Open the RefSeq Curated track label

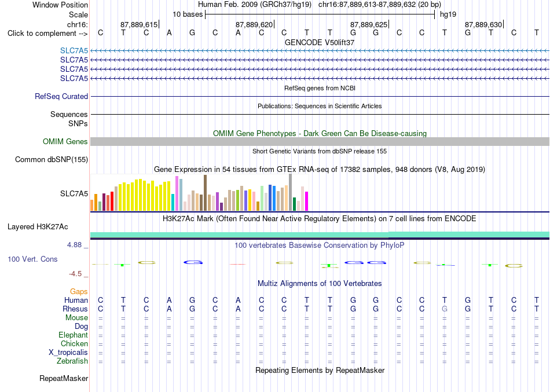pyautogui.click(x=61, y=96)
